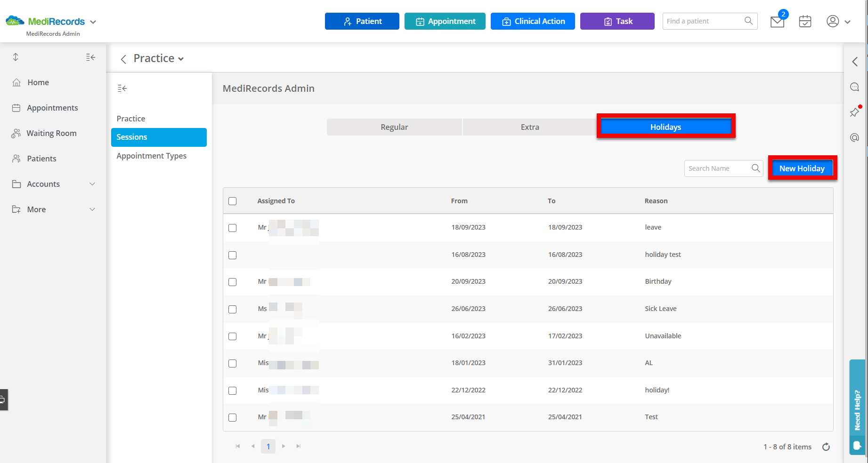Tick checkbox for 'holiday test' row
This screenshot has width=868, height=463.
233,255
